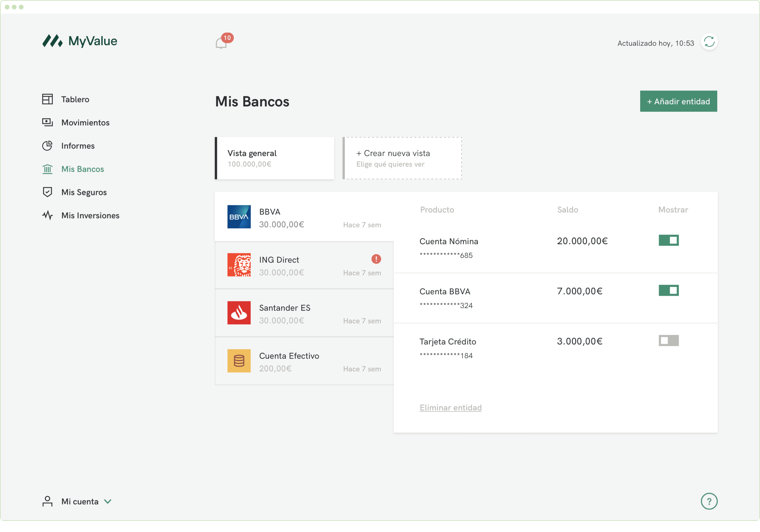Click the Cuenta Efectivo coins icon

[239, 361]
